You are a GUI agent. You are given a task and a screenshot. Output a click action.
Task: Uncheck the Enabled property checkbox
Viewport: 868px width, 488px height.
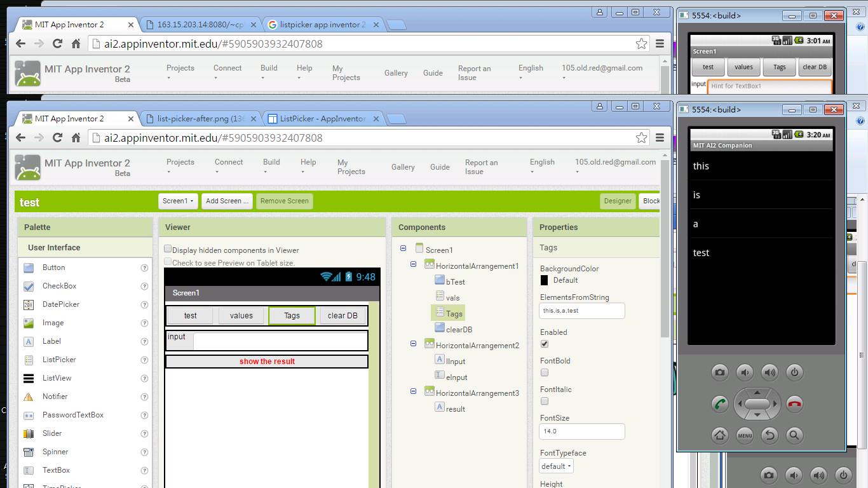pyautogui.click(x=544, y=344)
